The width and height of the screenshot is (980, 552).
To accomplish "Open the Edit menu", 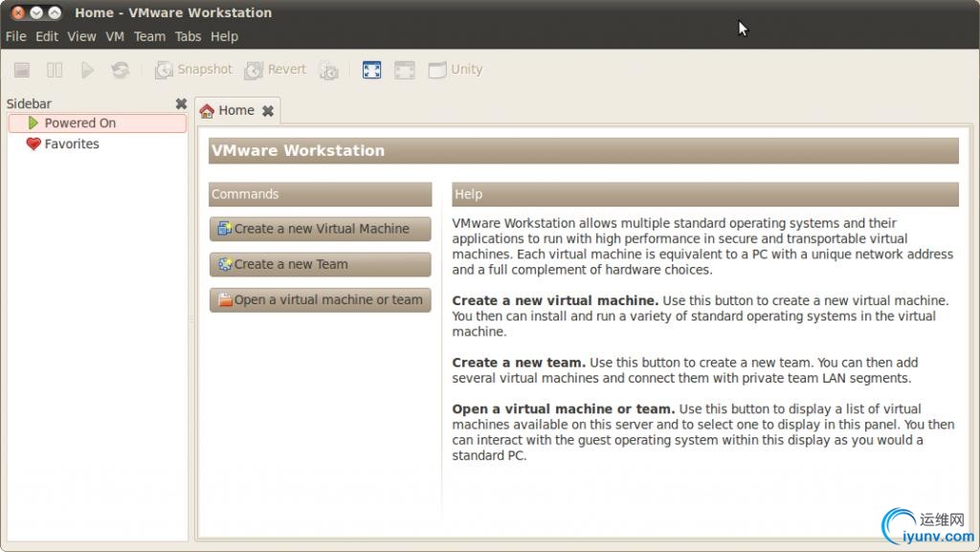I will [x=46, y=36].
